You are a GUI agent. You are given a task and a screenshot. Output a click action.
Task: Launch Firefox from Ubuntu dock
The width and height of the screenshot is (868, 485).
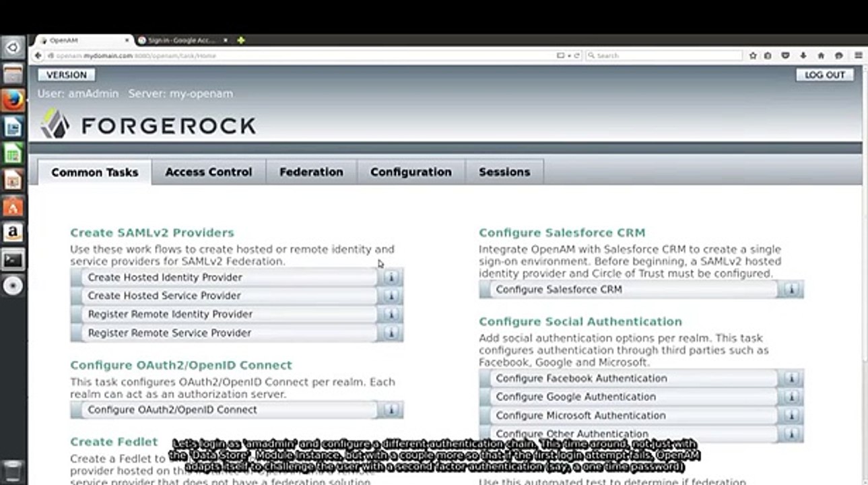click(x=13, y=101)
